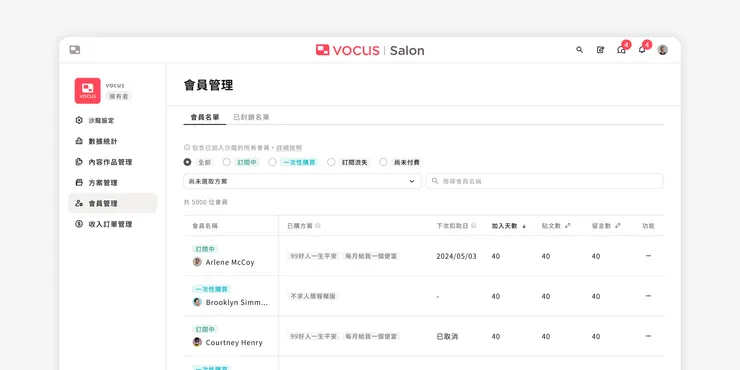Screen dimensions: 740x370
Task: Sort by 加入天數 column arrow
Action: pos(524,226)
